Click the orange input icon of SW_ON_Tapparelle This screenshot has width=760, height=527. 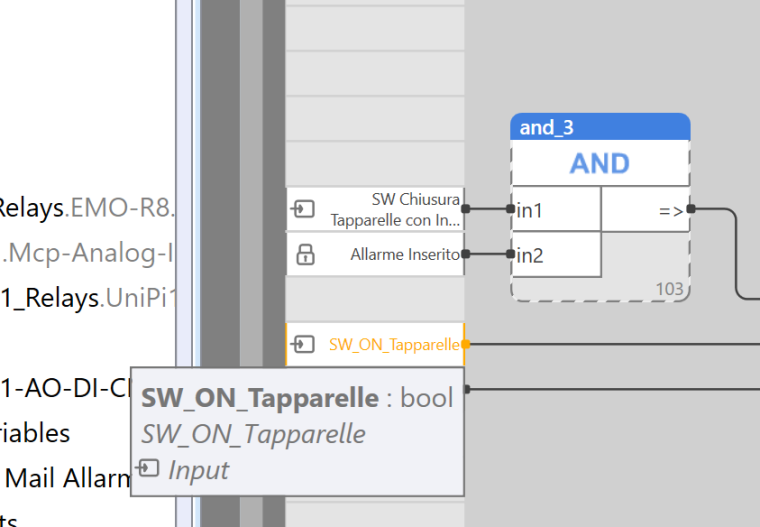(x=302, y=344)
